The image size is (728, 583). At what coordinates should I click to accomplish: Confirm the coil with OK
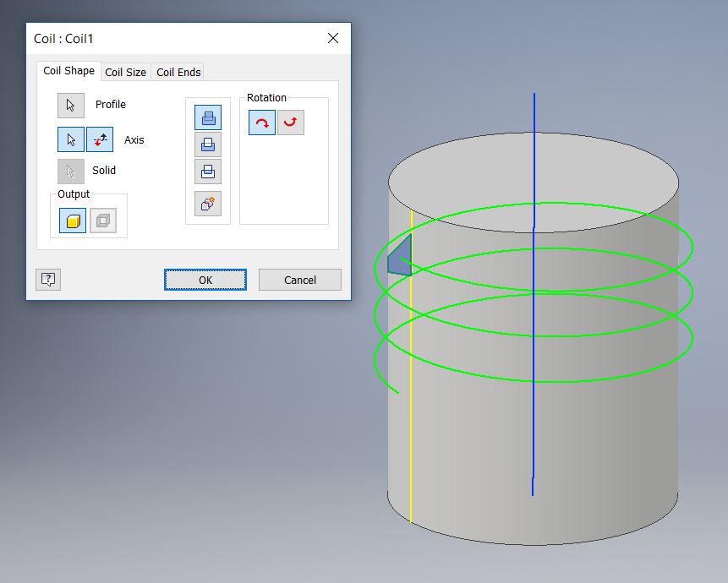tap(205, 279)
